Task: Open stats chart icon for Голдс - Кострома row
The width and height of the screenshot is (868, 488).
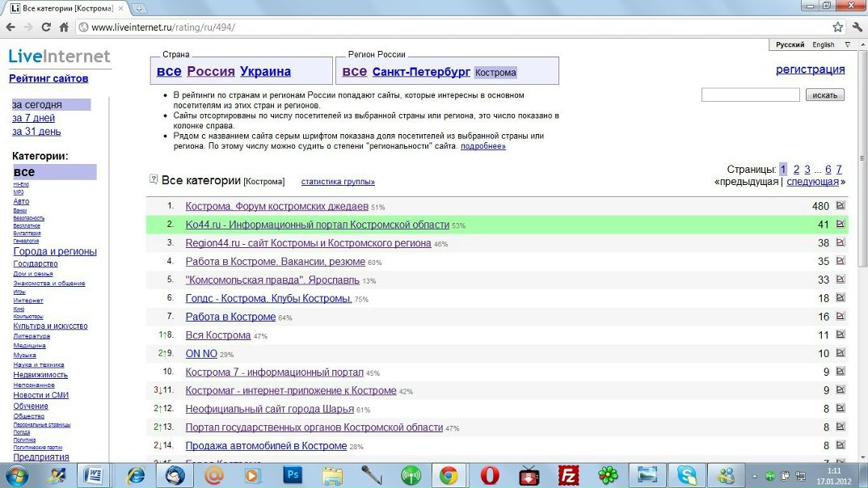Action: pyautogui.click(x=841, y=297)
